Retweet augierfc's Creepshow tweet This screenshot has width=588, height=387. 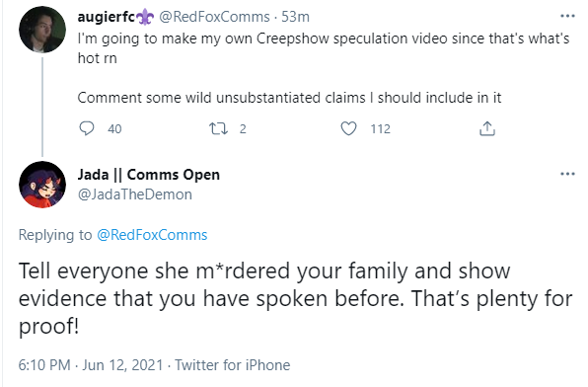coord(218,128)
